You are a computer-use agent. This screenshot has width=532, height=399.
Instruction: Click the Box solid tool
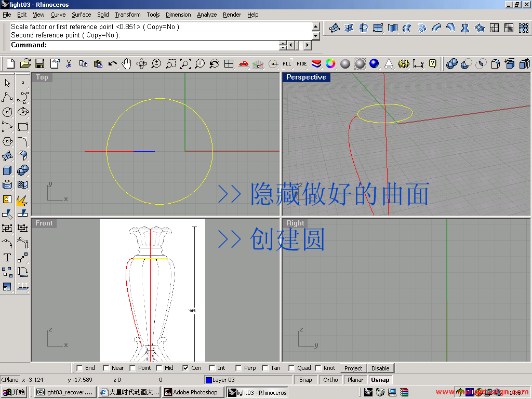tap(7, 170)
